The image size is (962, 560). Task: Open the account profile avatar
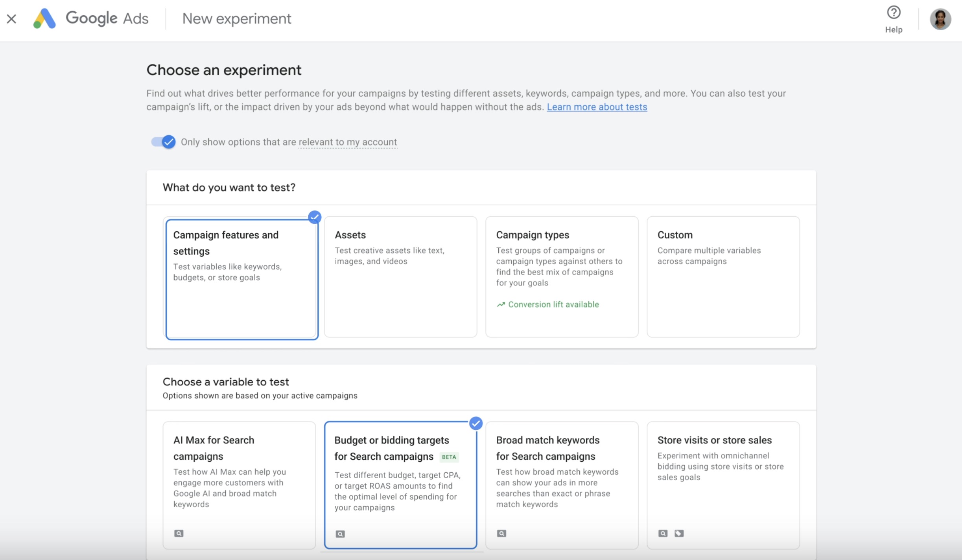pyautogui.click(x=940, y=19)
